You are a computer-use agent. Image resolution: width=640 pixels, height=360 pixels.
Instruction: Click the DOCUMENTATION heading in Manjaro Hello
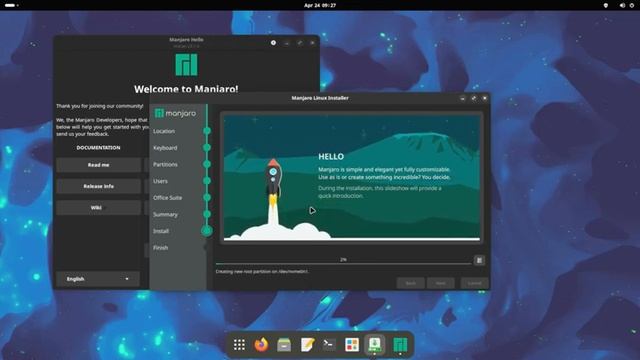(98, 148)
